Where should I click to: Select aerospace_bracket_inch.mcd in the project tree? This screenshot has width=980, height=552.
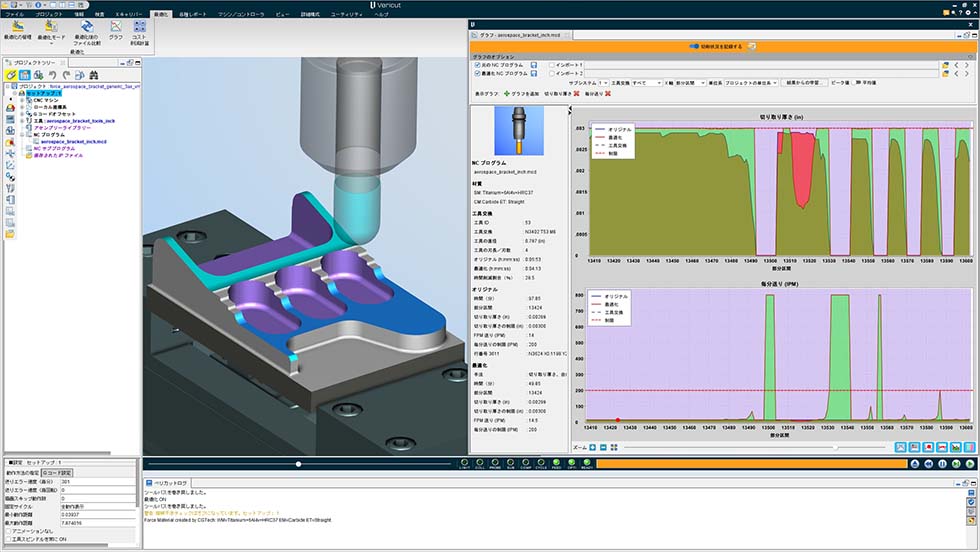74,142
